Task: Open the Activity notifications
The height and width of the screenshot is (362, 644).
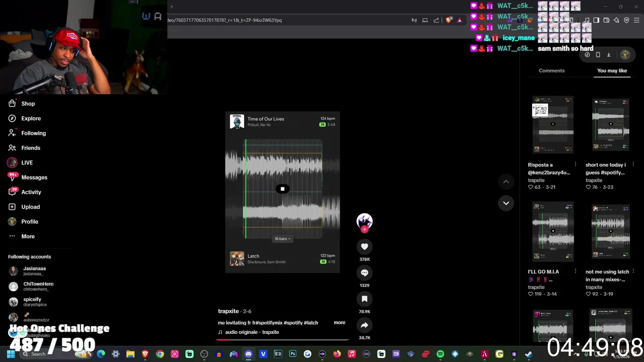Action: point(25,192)
